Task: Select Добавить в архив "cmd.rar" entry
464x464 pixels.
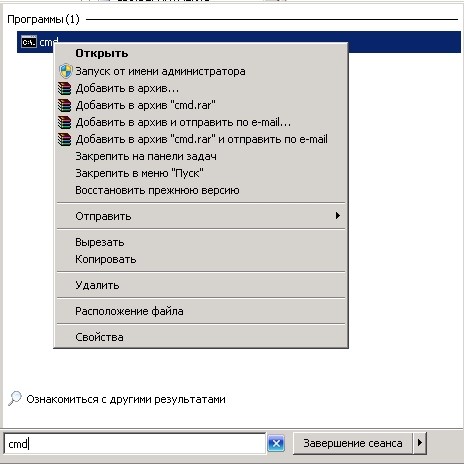Action: [x=201, y=105]
